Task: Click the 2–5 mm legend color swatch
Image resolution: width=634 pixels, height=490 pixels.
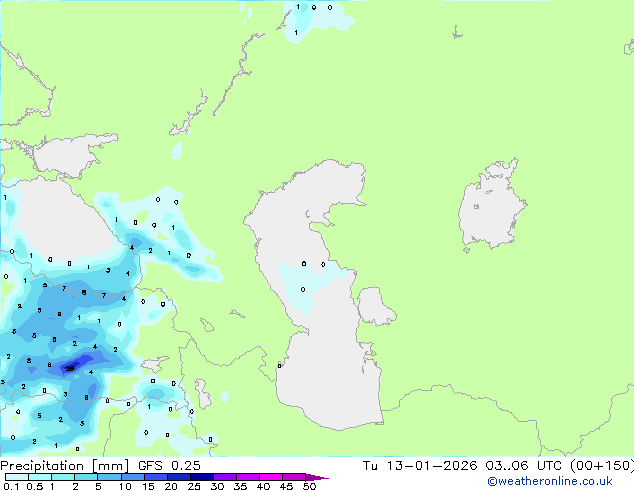Action: point(87,477)
